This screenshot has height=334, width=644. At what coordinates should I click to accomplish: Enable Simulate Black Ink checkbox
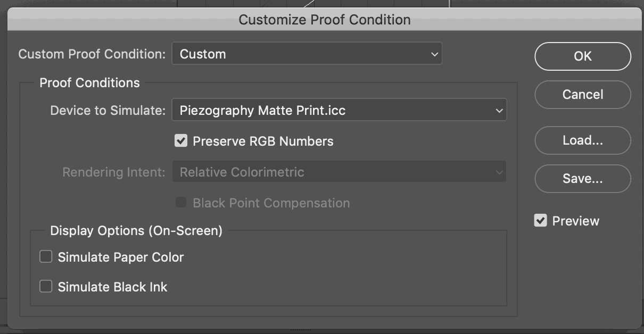coord(46,287)
